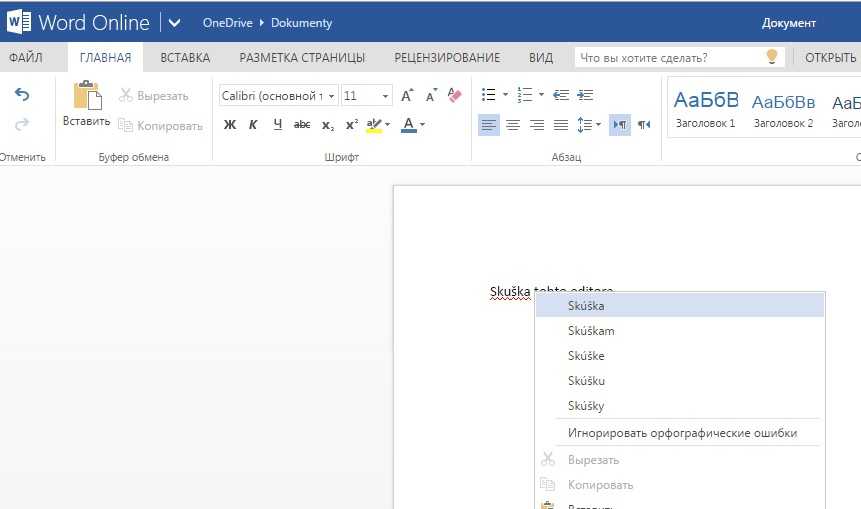The height and width of the screenshot is (509, 861).
Task: Open РАЗМЕТКА СТРАНИЦЫ tab
Action: click(302, 58)
